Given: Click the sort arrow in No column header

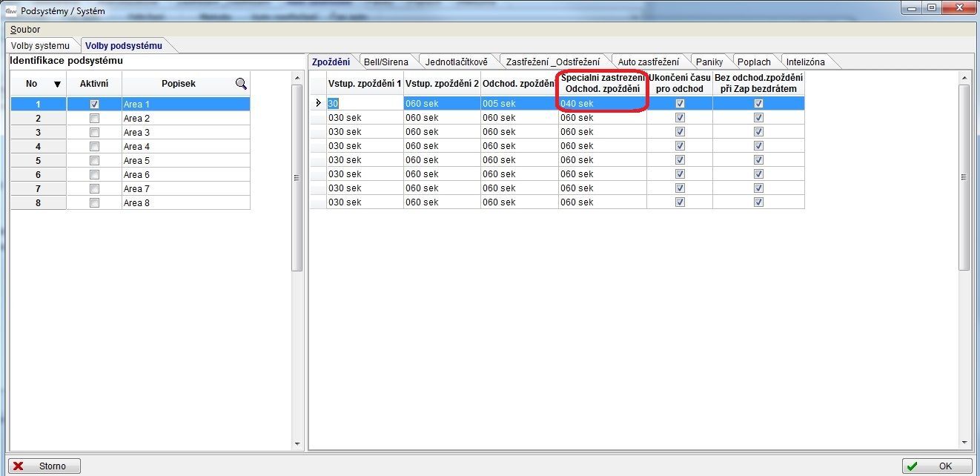Looking at the screenshot, I should 57,85.
